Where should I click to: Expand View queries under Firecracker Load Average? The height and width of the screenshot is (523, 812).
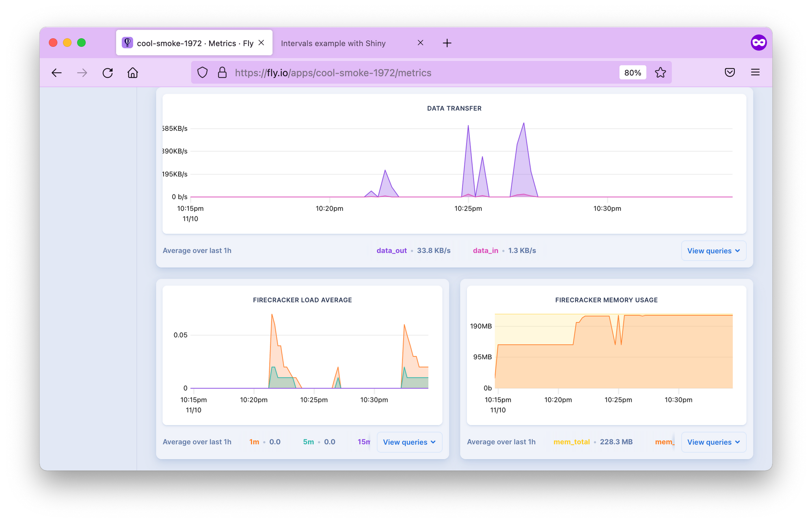[x=409, y=442]
